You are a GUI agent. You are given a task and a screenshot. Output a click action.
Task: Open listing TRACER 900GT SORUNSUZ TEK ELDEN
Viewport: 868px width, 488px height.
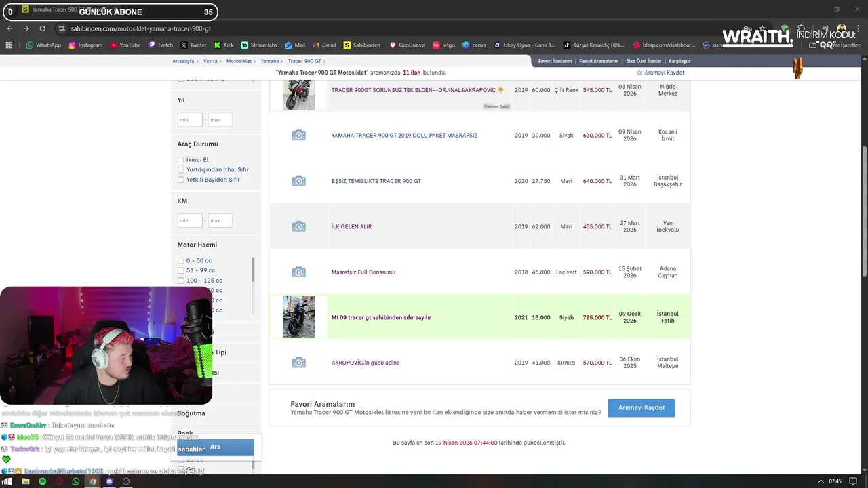click(x=413, y=90)
